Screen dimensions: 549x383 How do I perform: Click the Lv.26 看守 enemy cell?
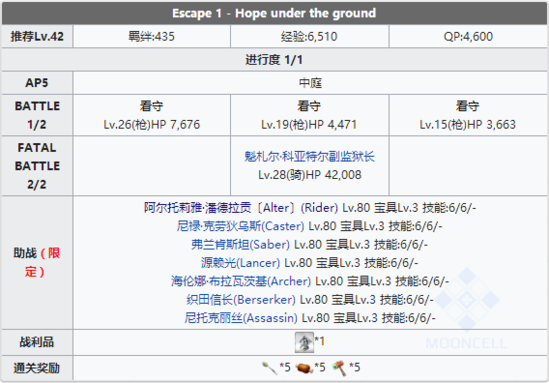point(152,115)
